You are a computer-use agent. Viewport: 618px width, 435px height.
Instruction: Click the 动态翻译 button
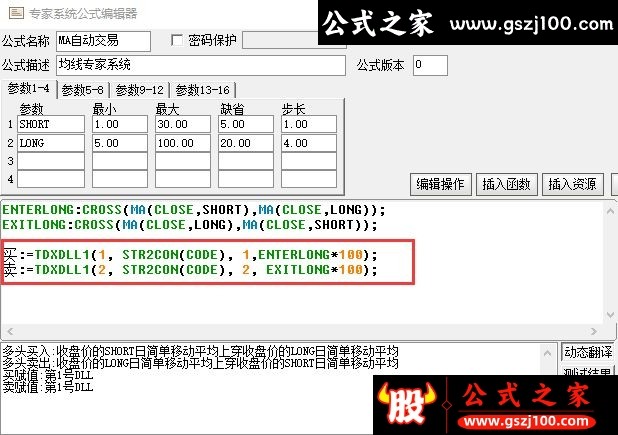click(x=587, y=352)
